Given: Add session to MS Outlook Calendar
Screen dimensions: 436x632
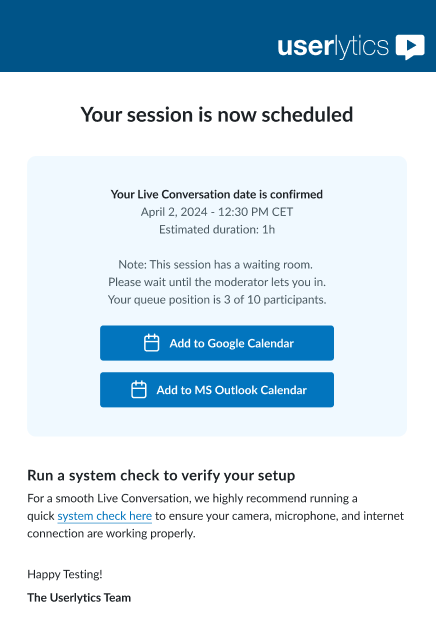Looking at the screenshot, I should tap(217, 390).
